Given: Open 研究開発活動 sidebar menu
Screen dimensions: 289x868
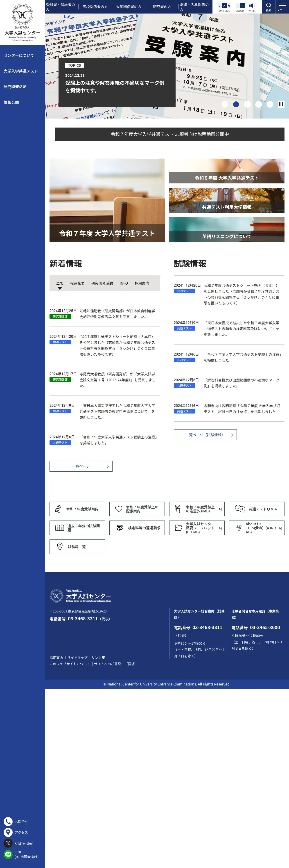Looking at the screenshot, I should 15,87.
